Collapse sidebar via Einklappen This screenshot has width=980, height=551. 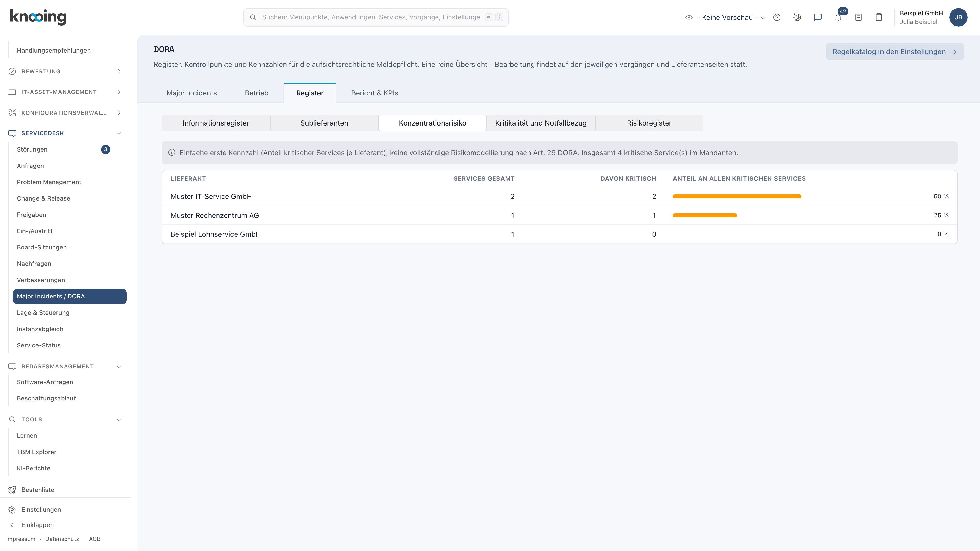pos(37,525)
